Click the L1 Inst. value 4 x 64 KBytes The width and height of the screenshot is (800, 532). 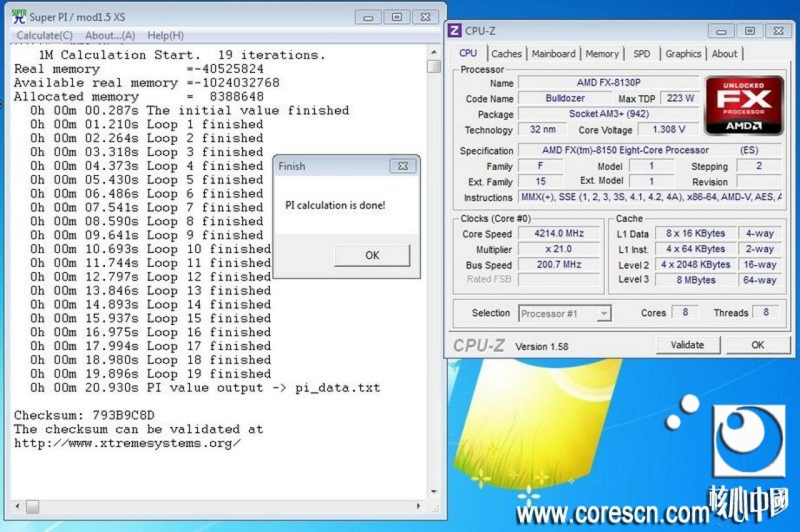[696, 249]
